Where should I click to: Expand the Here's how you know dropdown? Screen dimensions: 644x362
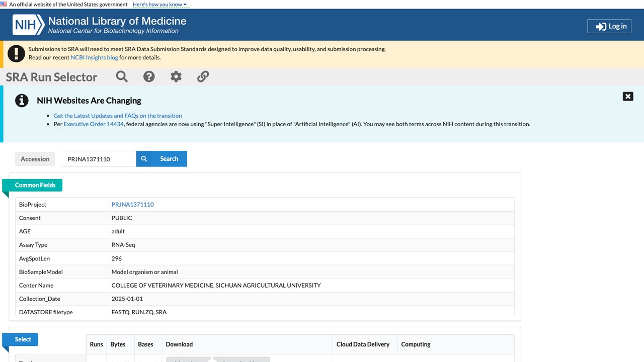pyautogui.click(x=159, y=5)
